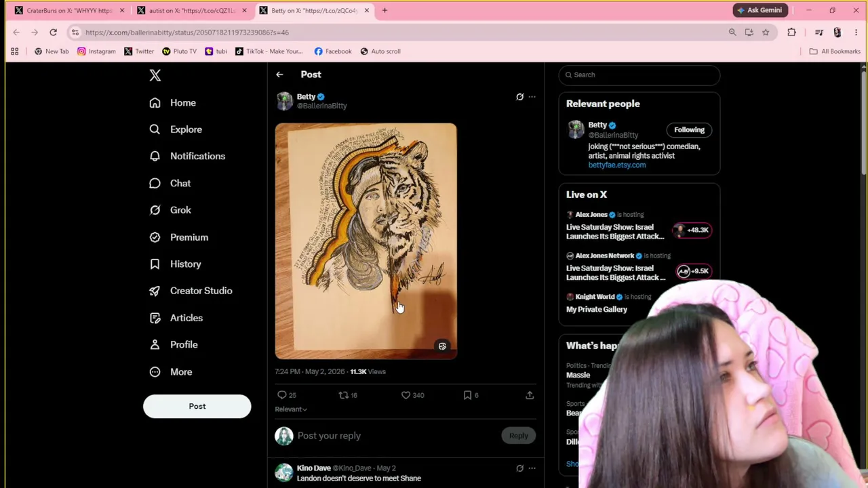The image size is (868, 488).
Task: Open the Facebook bookmark
Action: point(333,52)
